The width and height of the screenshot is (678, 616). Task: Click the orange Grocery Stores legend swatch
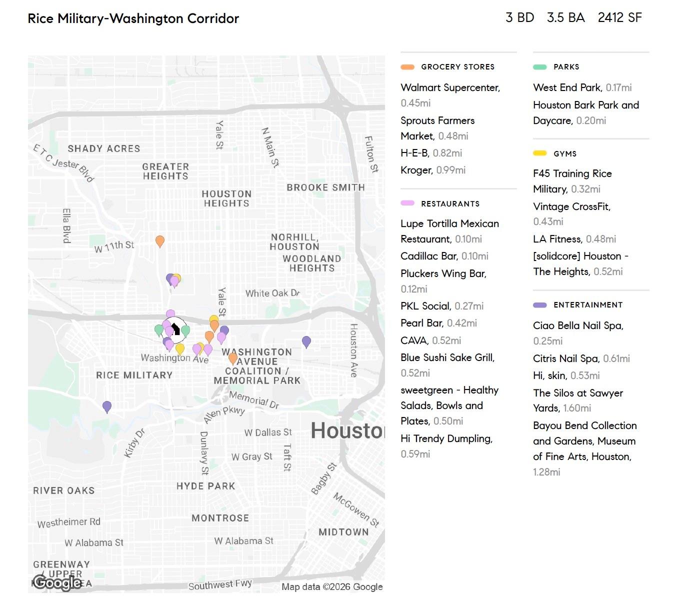407,67
